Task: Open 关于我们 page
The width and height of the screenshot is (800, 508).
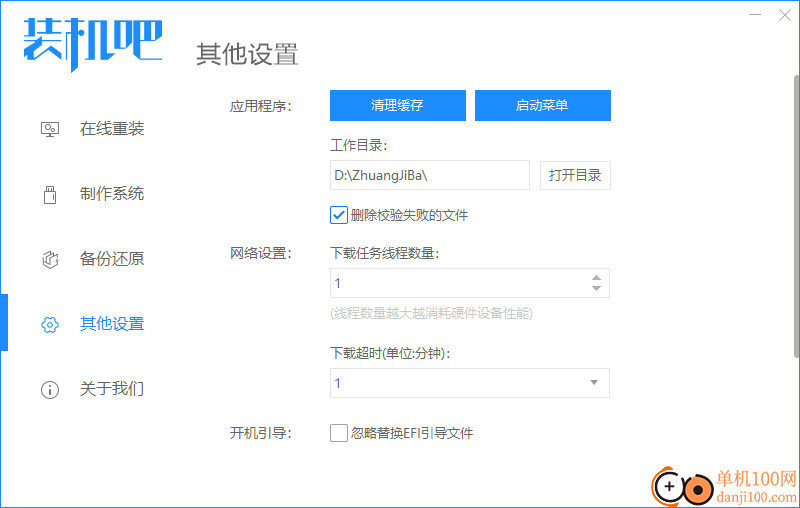Action: [x=112, y=389]
